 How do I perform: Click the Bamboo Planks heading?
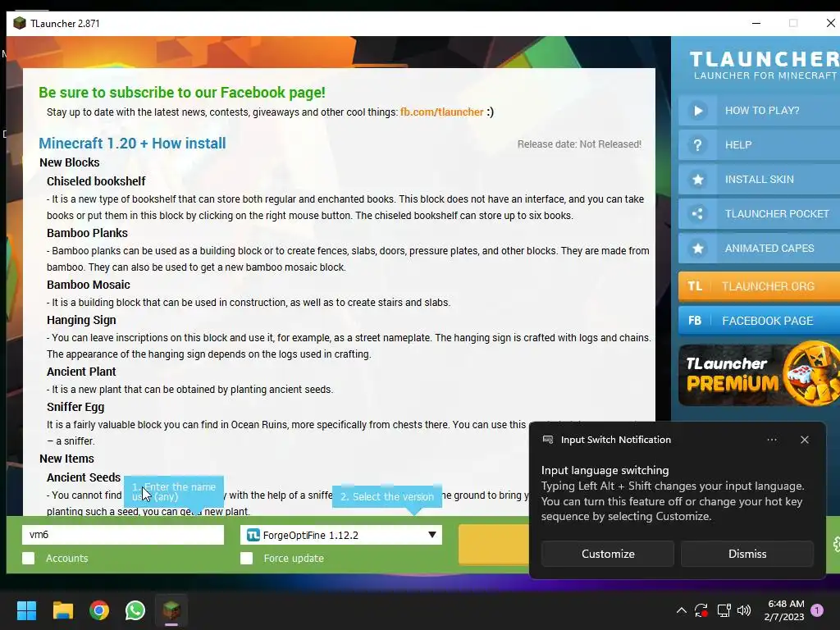point(87,233)
